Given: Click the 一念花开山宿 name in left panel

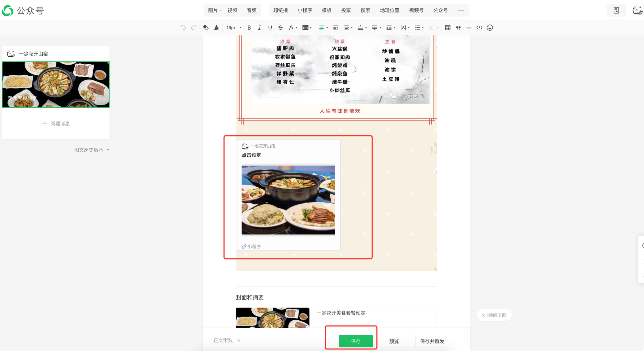Looking at the screenshot, I should pos(33,54).
